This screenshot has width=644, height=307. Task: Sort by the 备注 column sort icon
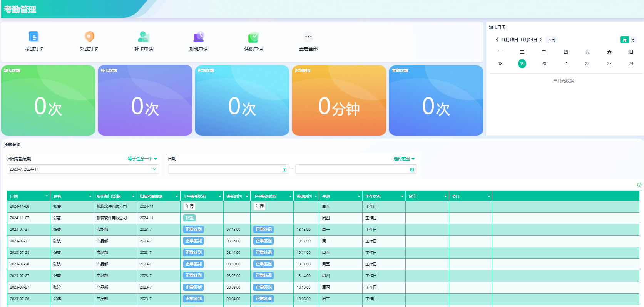[445, 196]
